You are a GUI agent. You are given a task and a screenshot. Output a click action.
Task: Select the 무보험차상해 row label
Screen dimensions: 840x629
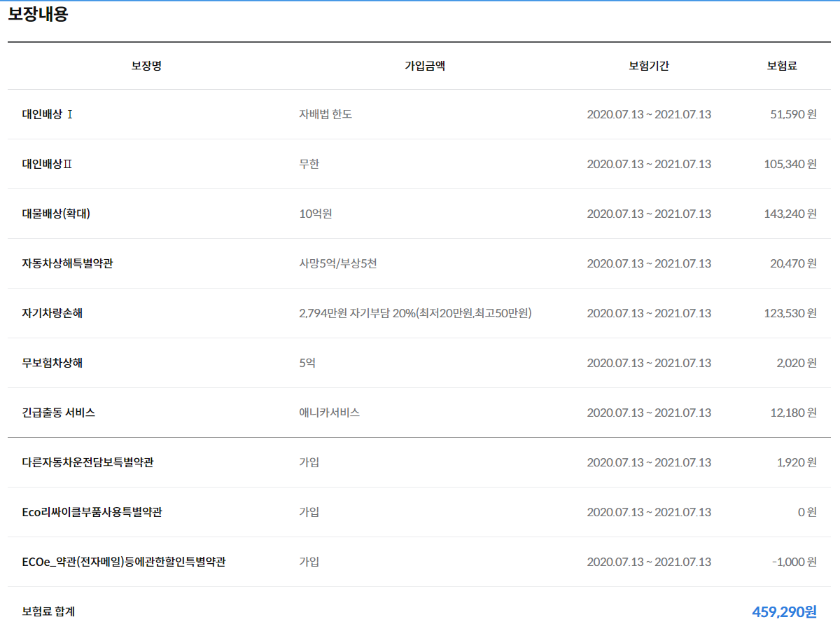pos(52,363)
